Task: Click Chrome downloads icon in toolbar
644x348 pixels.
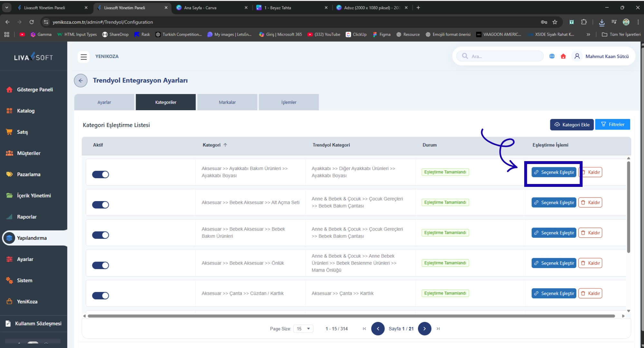Action: (601, 22)
